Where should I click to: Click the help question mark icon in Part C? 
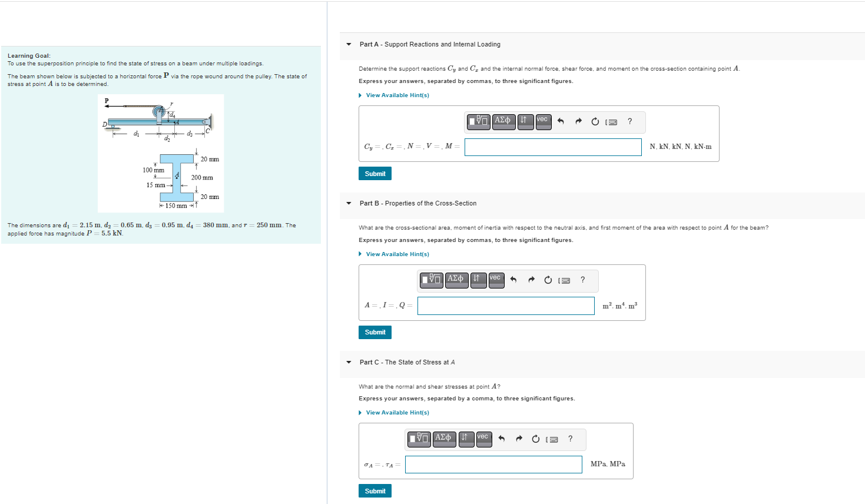click(x=569, y=439)
